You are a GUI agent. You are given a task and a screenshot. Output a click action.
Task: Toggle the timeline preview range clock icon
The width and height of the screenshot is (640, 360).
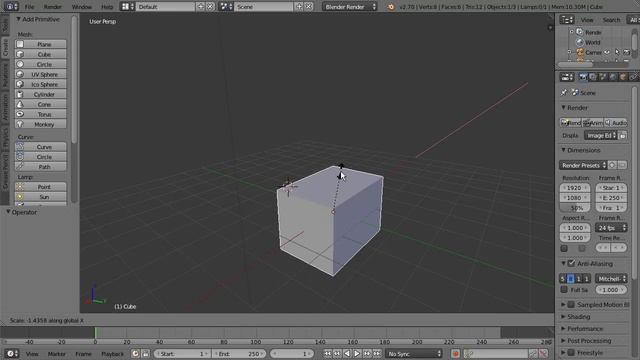point(136,353)
